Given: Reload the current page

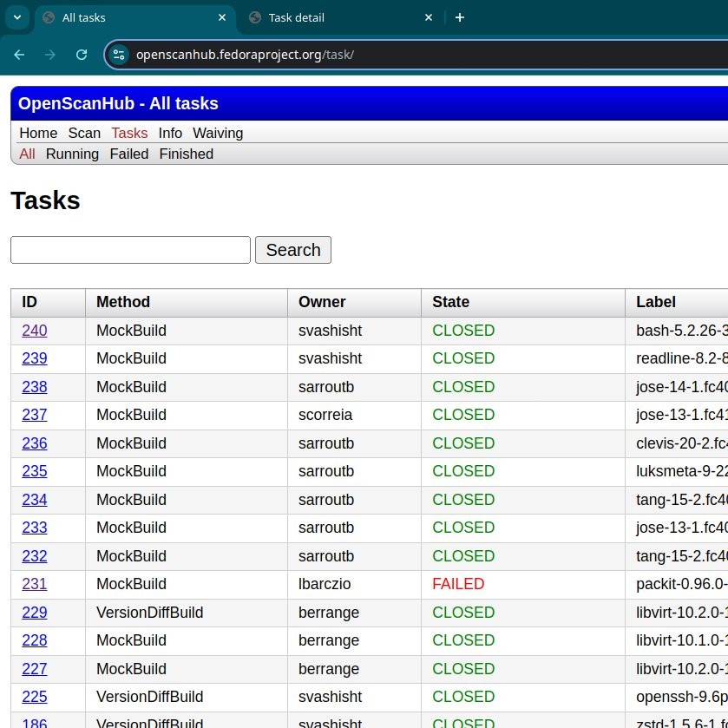Looking at the screenshot, I should click(x=82, y=55).
